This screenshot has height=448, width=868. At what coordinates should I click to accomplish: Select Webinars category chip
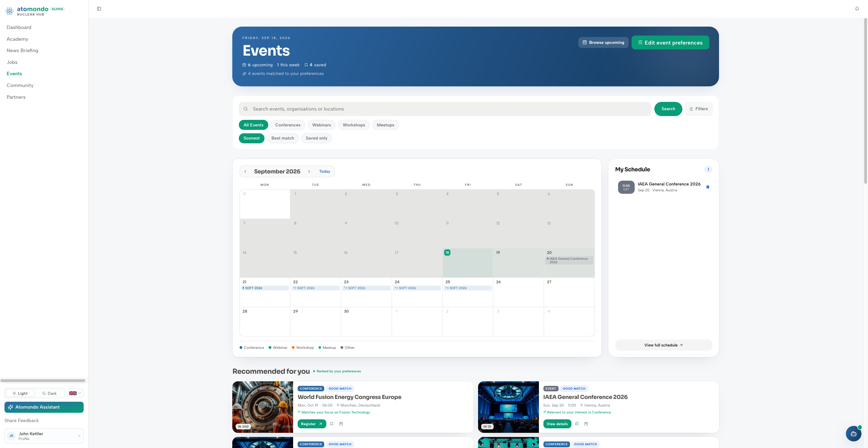click(x=321, y=125)
